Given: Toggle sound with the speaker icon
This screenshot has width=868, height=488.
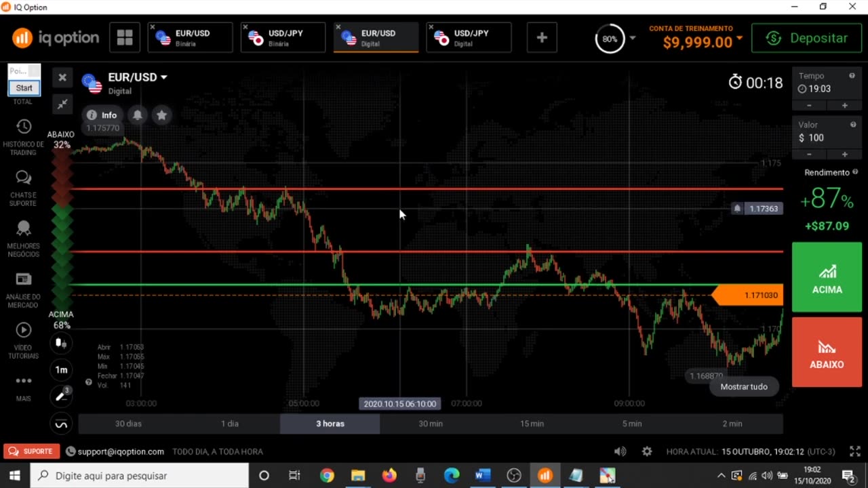Looking at the screenshot, I should pyautogui.click(x=620, y=451).
